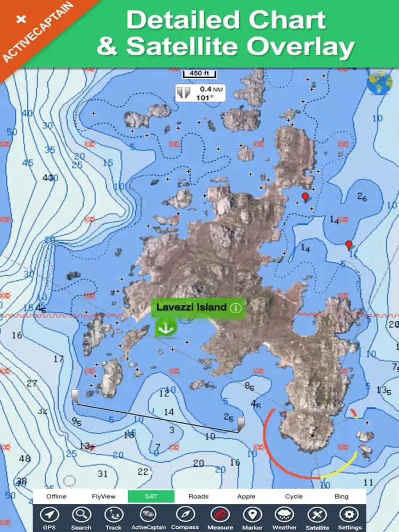
Task: Select the right measure line handle
Action: 240,425
